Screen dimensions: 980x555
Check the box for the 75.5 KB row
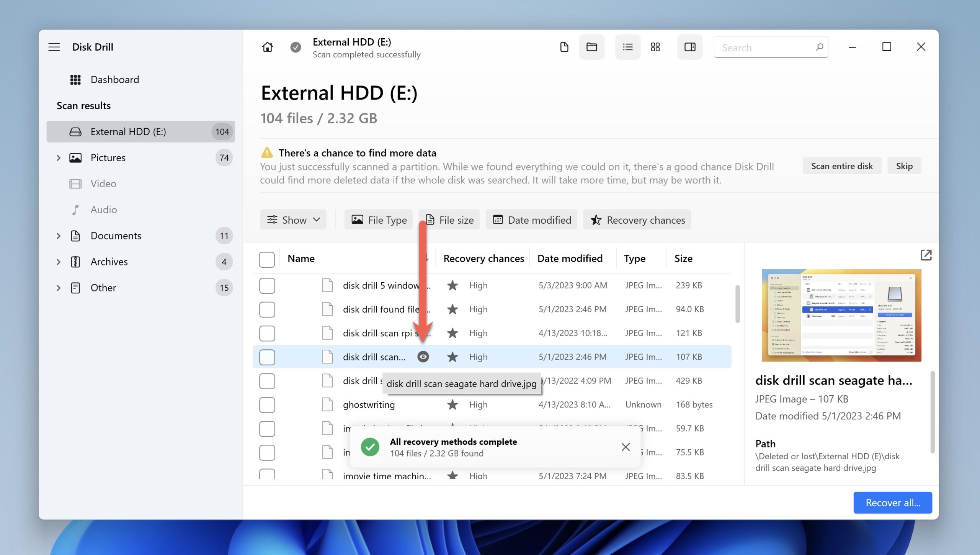click(267, 453)
